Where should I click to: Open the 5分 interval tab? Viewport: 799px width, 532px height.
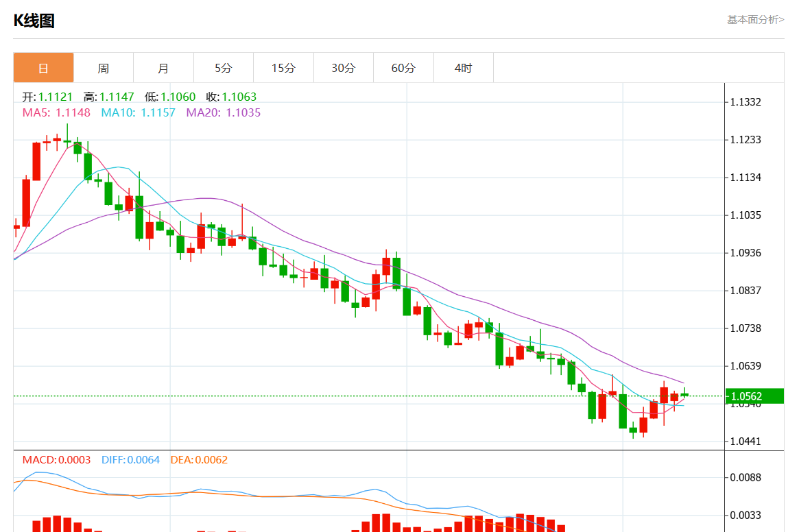pos(223,68)
